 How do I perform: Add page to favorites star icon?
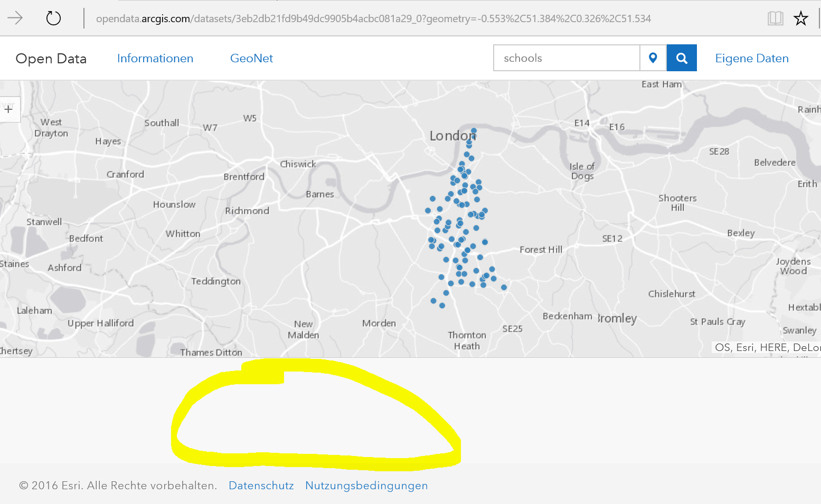(801, 18)
